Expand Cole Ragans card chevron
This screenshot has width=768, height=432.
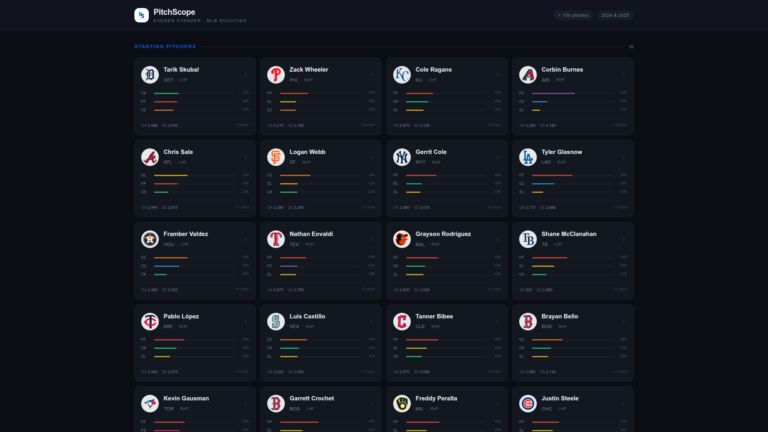[x=497, y=75]
